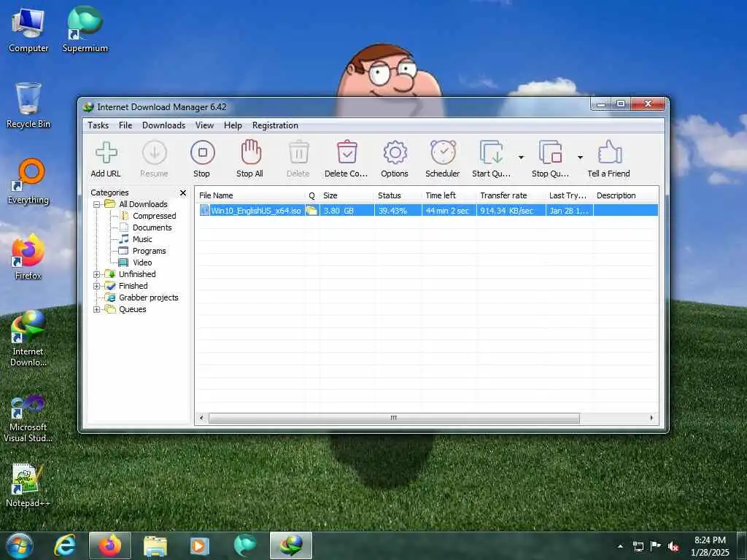
Task: Open the Registration menu
Action: pyautogui.click(x=275, y=125)
